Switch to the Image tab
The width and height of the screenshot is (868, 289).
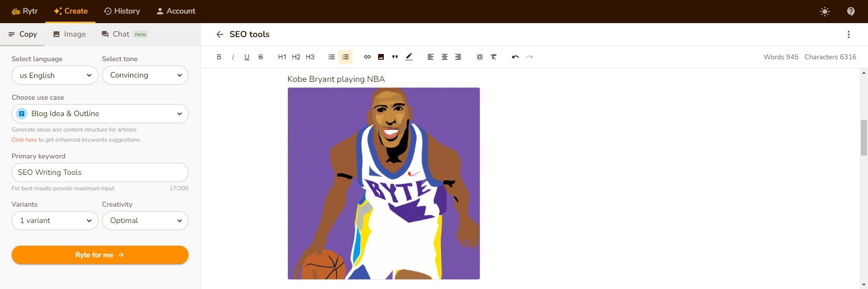tap(69, 34)
